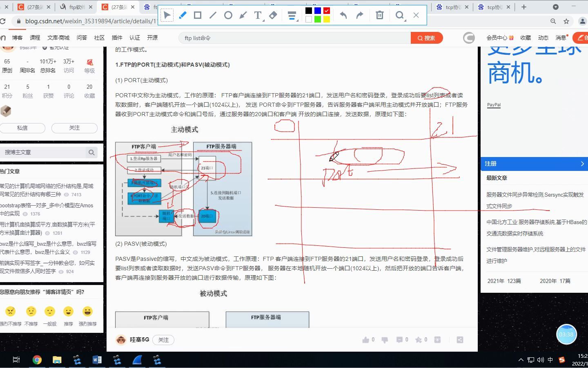Like the article with thumbs-up icon
Viewport: 588px width, 368px height.
[x=366, y=340]
